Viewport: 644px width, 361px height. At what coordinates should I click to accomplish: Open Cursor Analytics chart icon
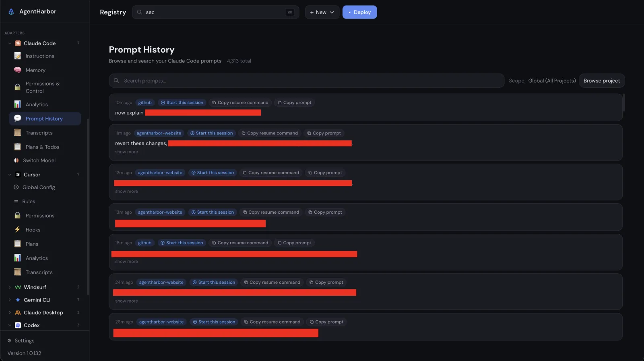click(17, 258)
